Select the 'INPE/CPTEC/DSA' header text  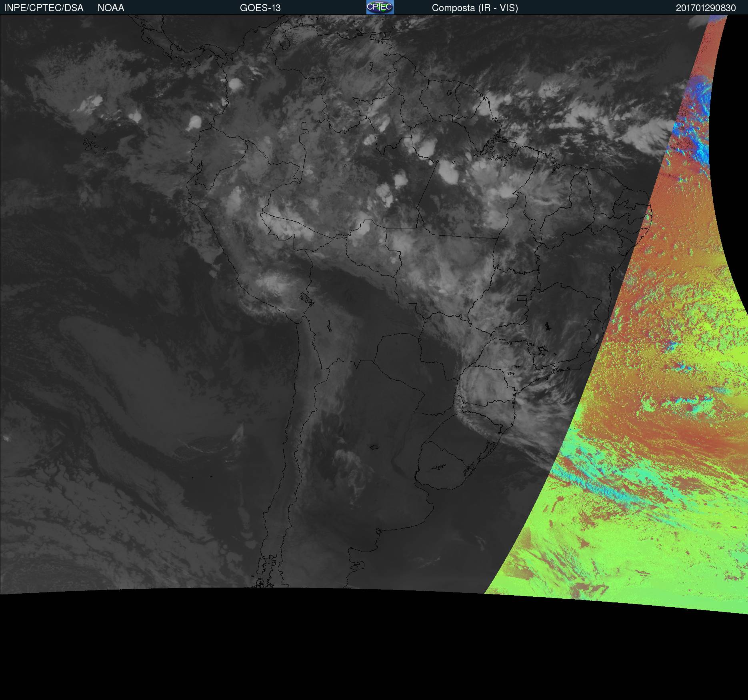(x=44, y=8)
